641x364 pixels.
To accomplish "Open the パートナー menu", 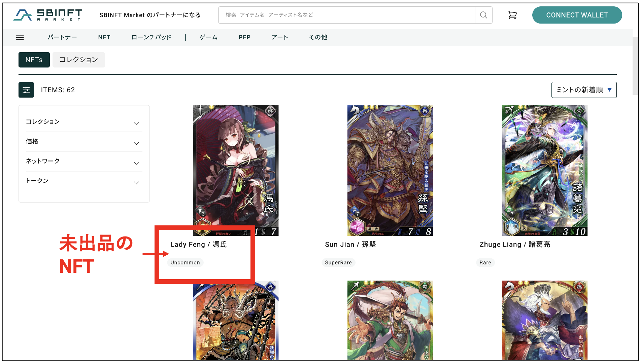I will [x=62, y=37].
